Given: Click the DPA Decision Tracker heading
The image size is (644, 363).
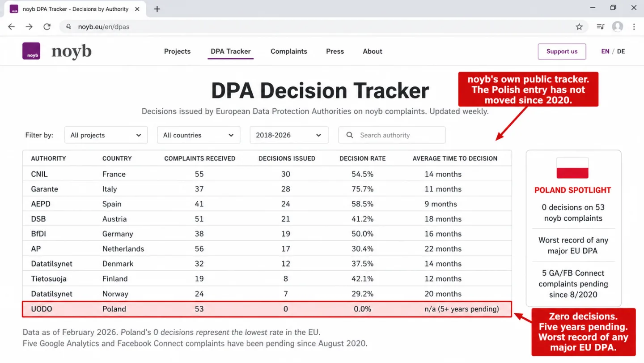Looking at the screenshot, I should point(320,91).
